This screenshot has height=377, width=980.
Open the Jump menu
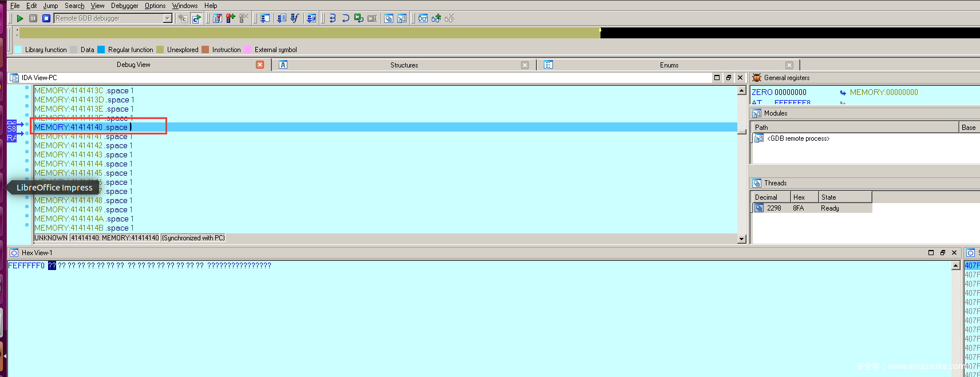click(50, 6)
